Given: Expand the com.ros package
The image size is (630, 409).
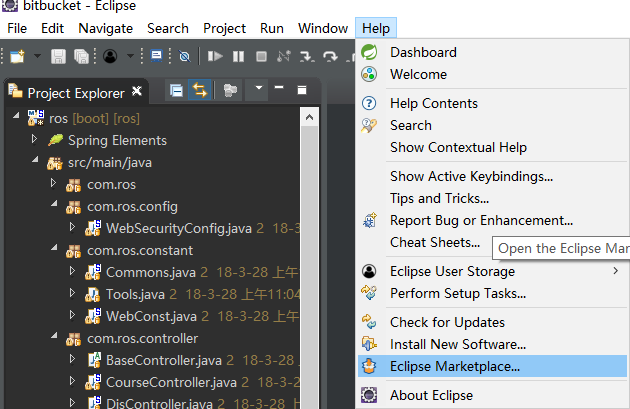Looking at the screenshot, I should point(53,183).
